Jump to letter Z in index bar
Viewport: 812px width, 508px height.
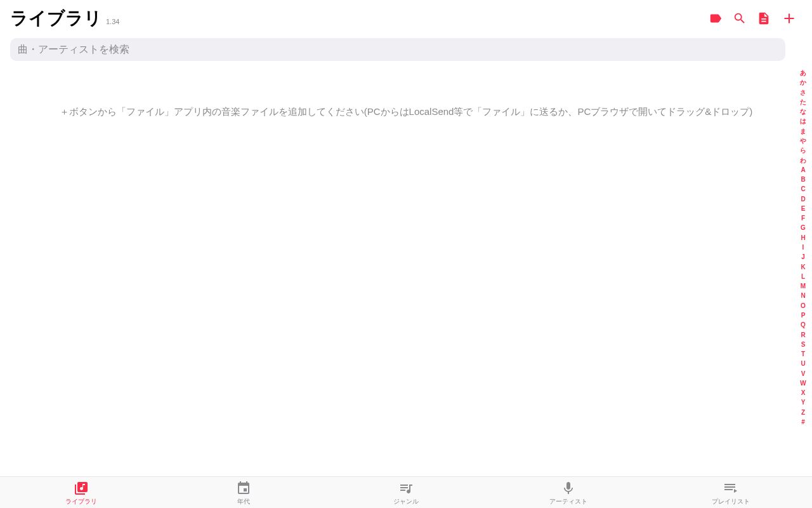pyautogui.click(x=803, y=413)
